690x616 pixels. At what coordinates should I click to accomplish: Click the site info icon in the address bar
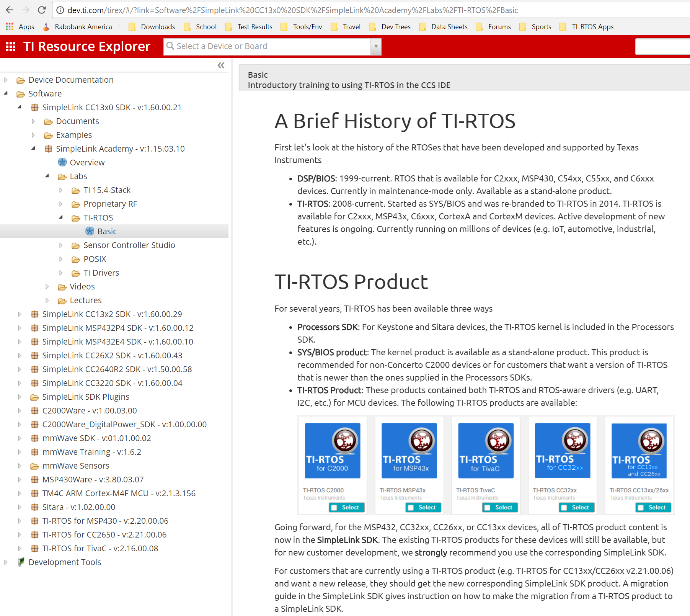(x=60, y=10)
